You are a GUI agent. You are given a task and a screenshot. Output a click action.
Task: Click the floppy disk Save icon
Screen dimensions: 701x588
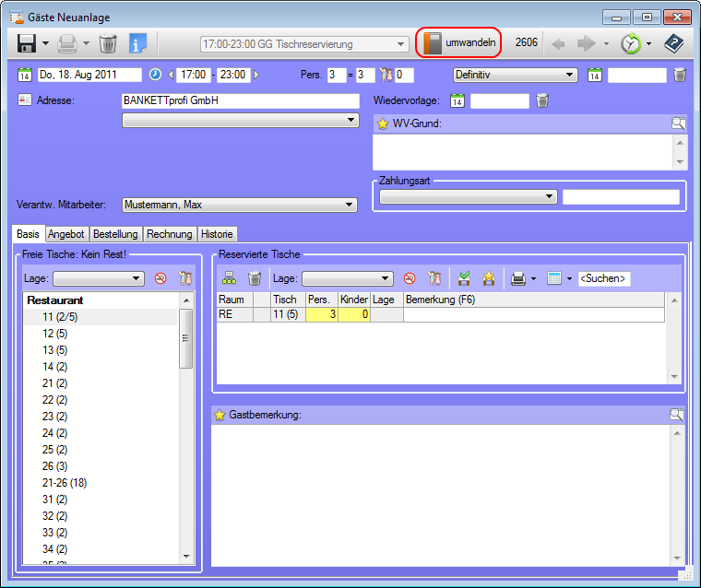(27, 43)
